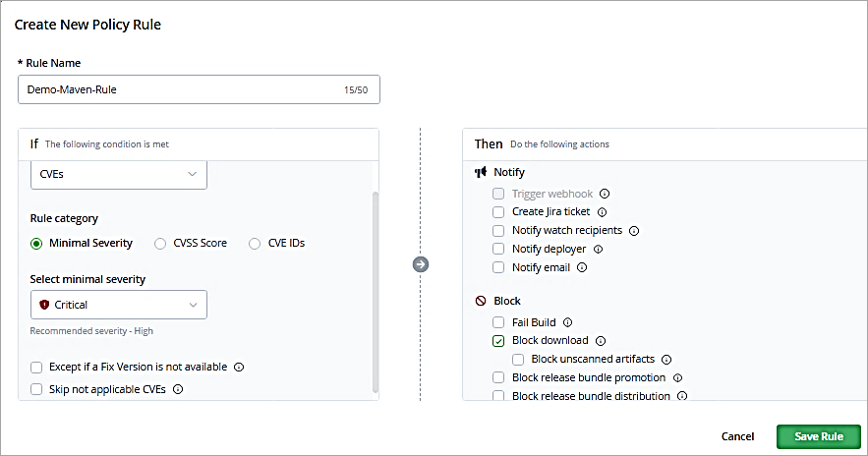The image size is (868, 456).
Task: Click the red Critical shield icon
Action: click(x=45, y=305)
